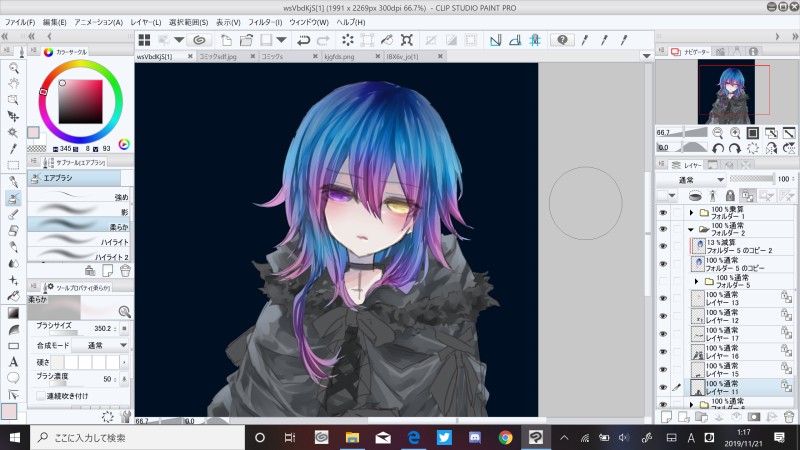Open 合成モード dropdown in tool property
Viewport: 800px width, 450px height.
pos(100,345)
